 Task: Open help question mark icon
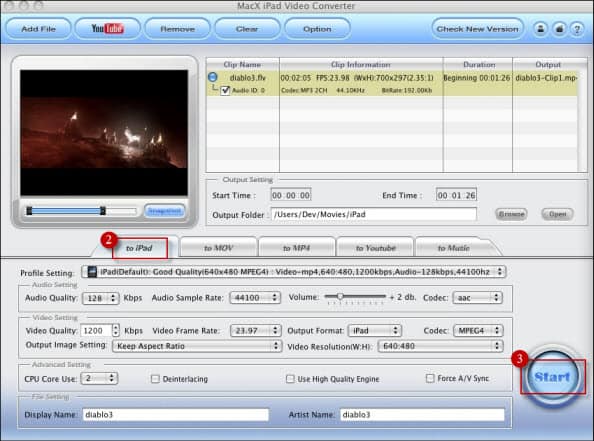pyautogui.click(x=577, y=29)
